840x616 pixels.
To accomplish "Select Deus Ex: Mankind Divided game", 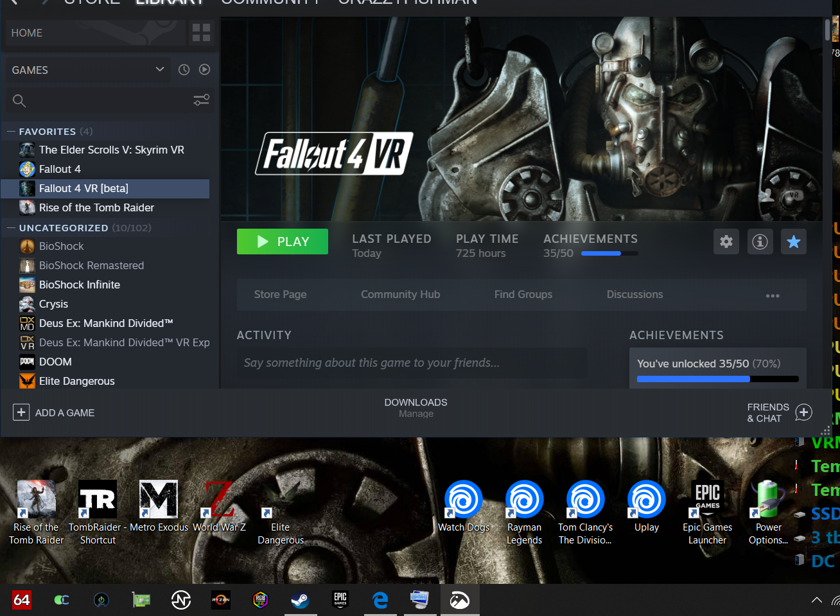I will click(105, 323).
